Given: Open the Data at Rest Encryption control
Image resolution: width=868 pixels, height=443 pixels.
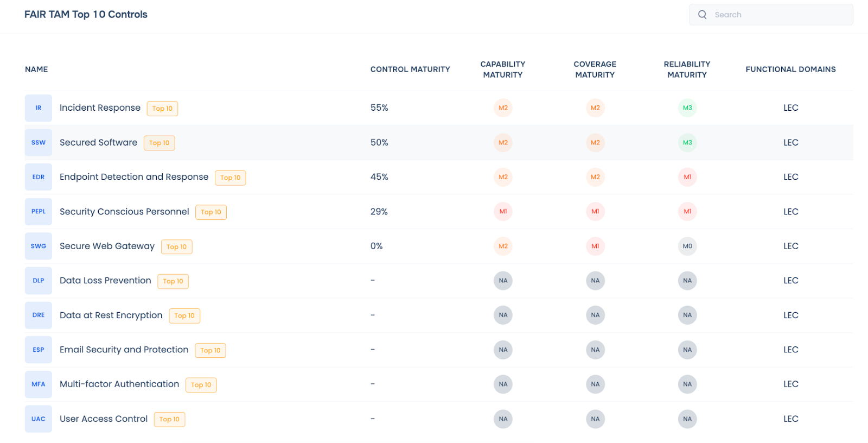Looking at the screenshot, I should 111,315.
